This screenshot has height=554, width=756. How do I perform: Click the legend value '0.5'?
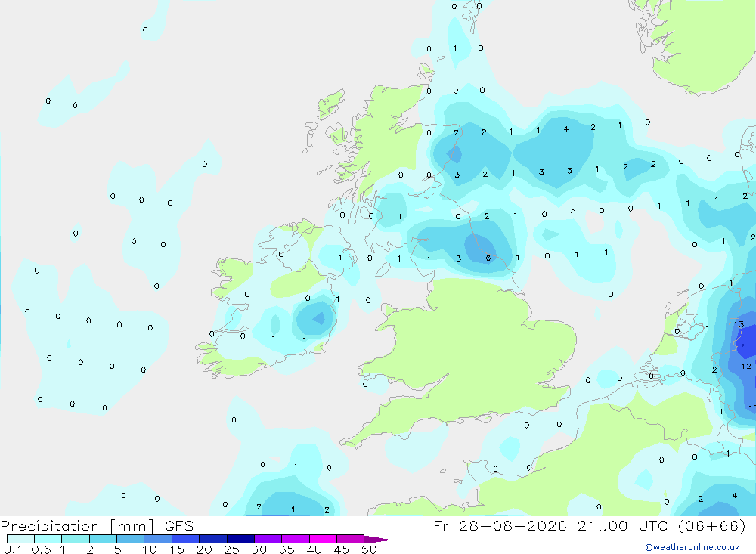(x=41, y=549)
